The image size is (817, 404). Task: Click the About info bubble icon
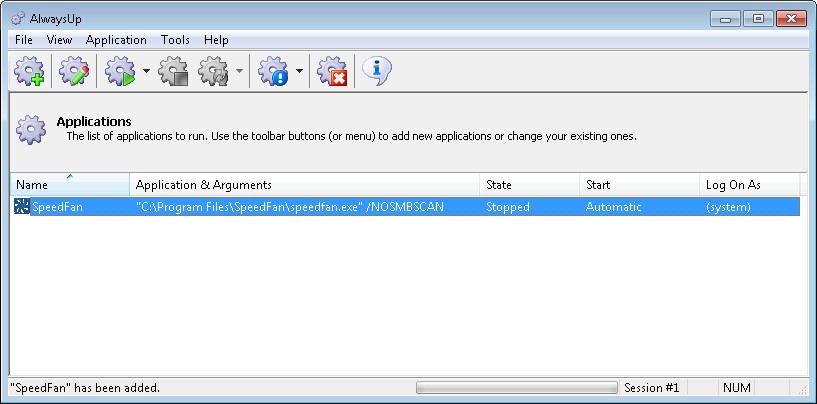376,71
